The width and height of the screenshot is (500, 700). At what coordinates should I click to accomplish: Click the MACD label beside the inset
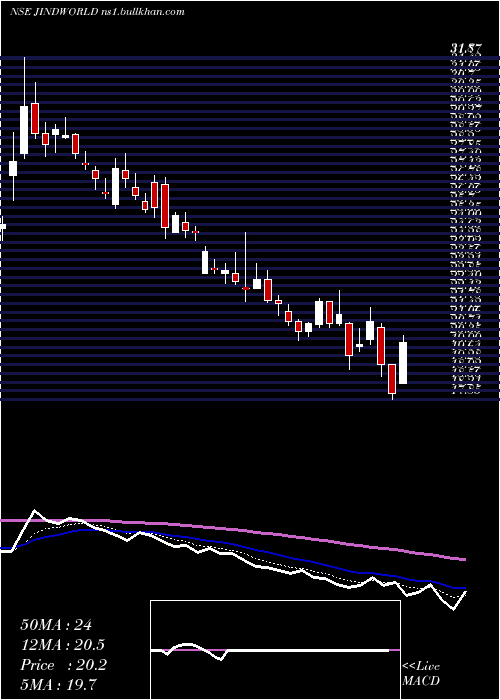coord(421,681)
